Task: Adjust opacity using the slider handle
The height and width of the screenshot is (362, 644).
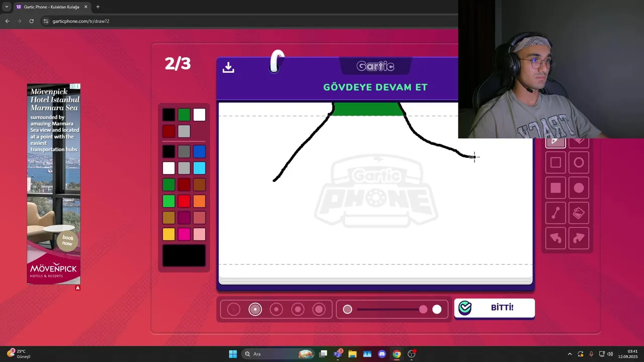Action: [x=423, y=309]
